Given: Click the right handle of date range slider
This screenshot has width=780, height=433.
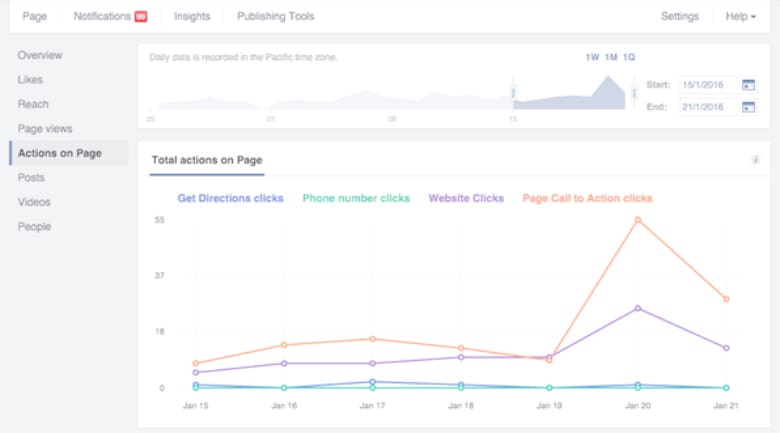Looking at the screenshot, I should 634,93.
